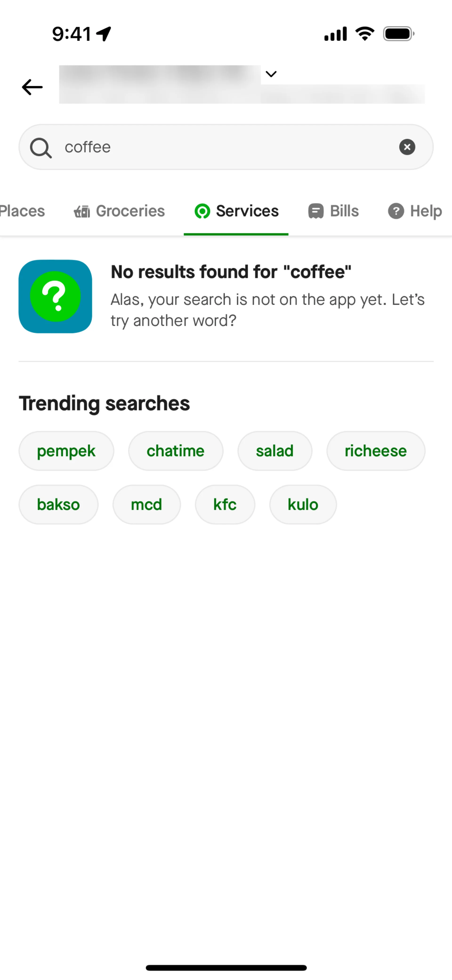Search trending term pempek

click(66, 451)
